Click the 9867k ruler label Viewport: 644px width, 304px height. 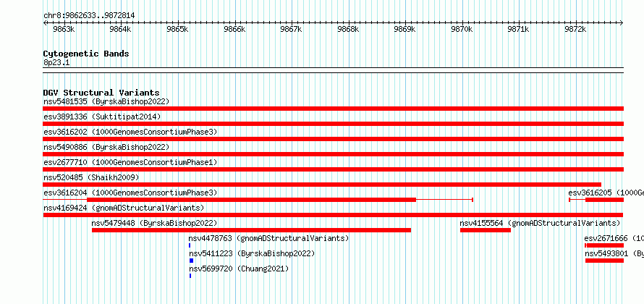coord(291,29)
